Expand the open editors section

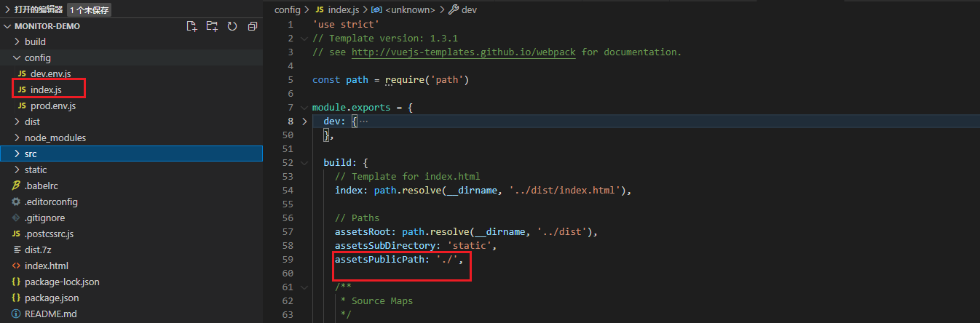(7, 9)
